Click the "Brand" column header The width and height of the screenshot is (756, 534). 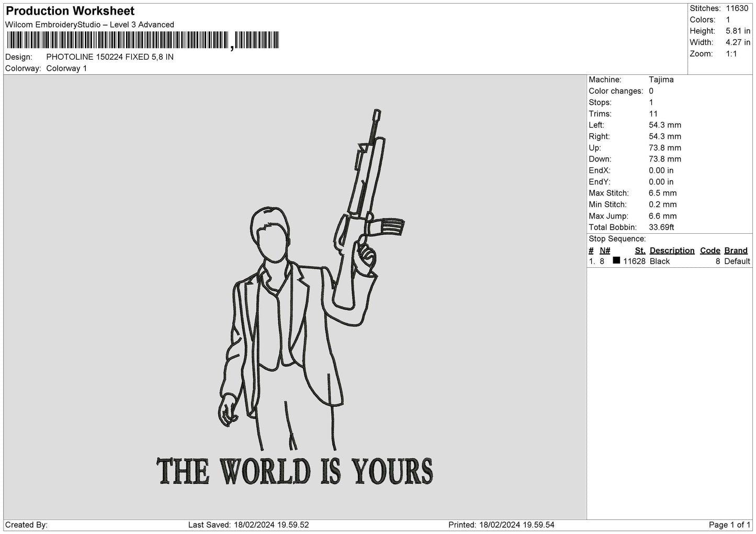[736, 251]
